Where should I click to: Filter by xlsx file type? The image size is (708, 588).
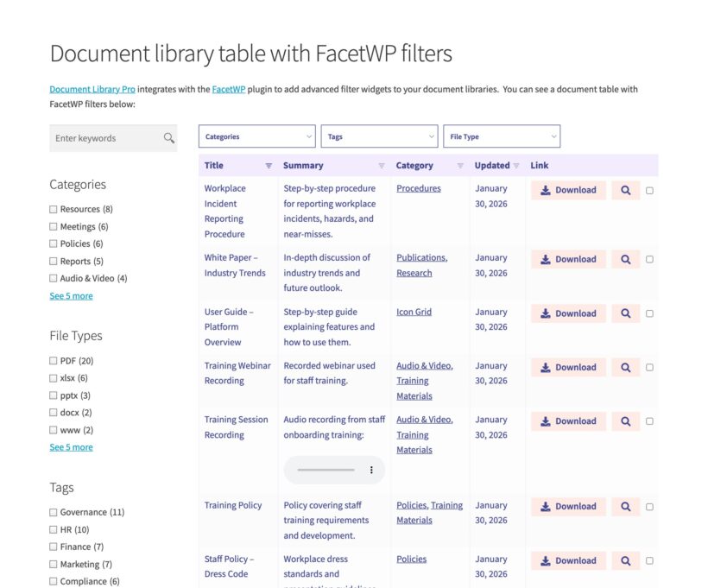[54, 378]
